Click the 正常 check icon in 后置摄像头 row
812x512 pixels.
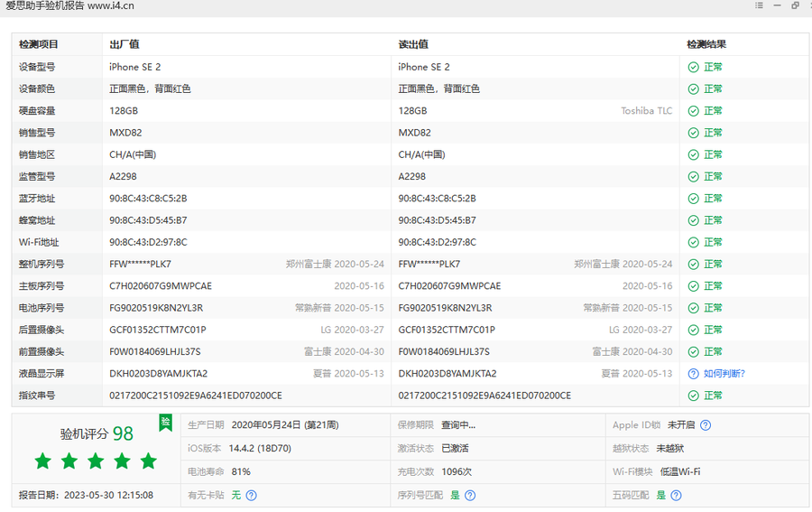pos(694,330)
